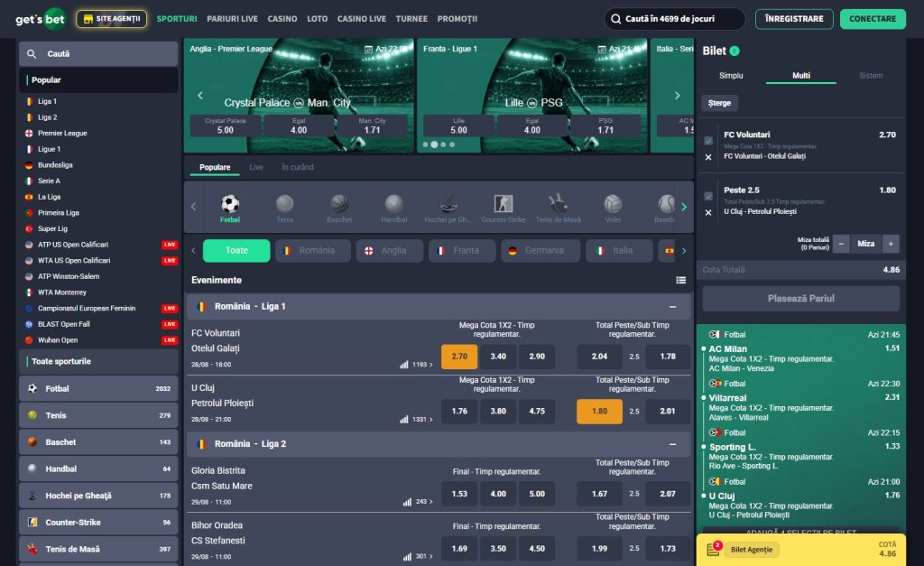Click the Caută sidebar search field
Image resolution: width=924 pixels, height=566 pixels.
(98, 53)
